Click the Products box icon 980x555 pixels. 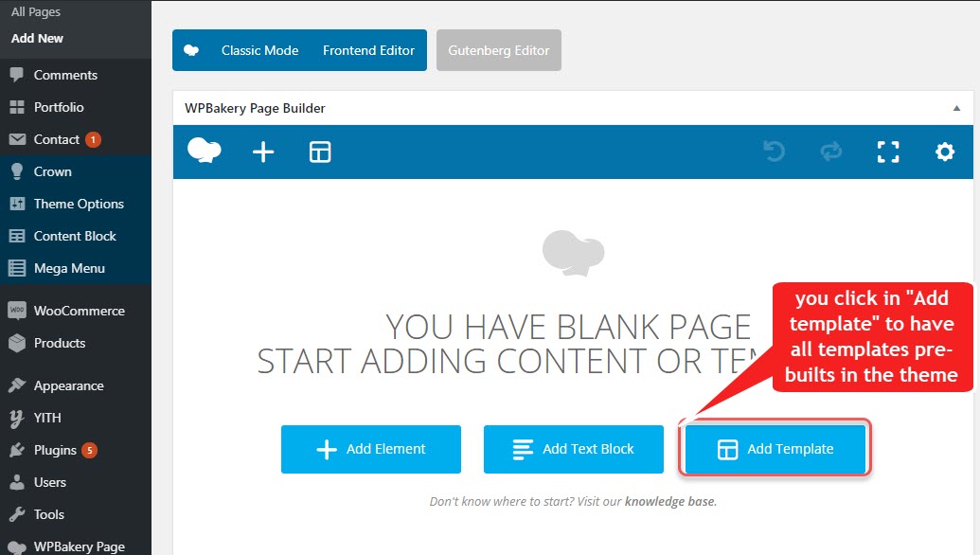pos(17,343)
